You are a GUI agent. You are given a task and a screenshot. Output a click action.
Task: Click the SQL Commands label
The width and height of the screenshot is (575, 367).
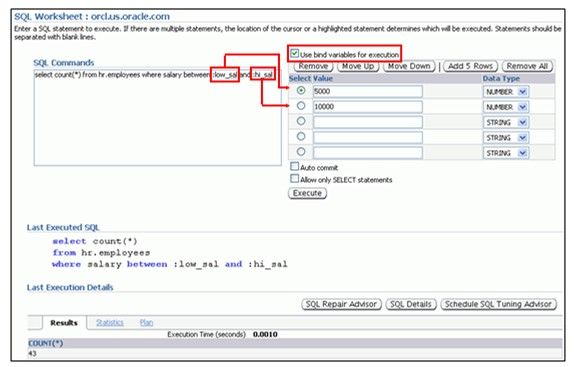pos(64,63)
